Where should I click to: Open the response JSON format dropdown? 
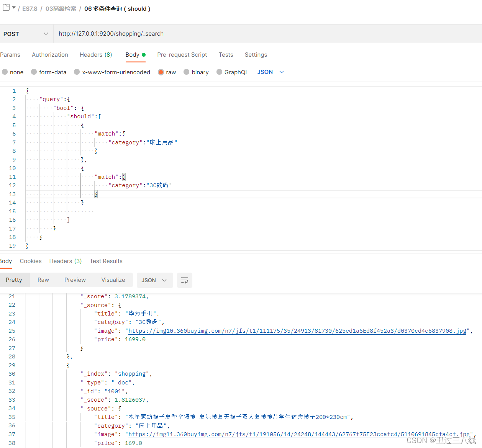pyautogui.click(x=154, y=280)
